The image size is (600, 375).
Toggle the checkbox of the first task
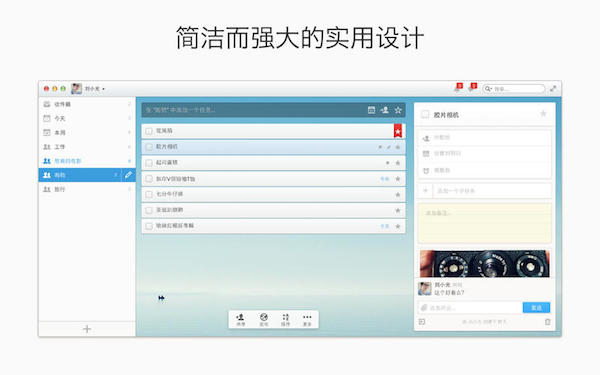click(x=149, y=131)
